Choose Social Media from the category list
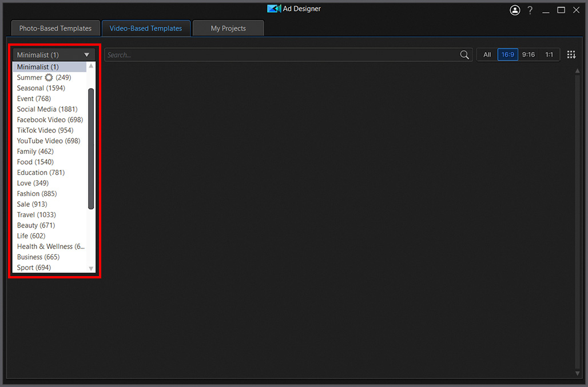The image size is (588, 387). point(47,109)
